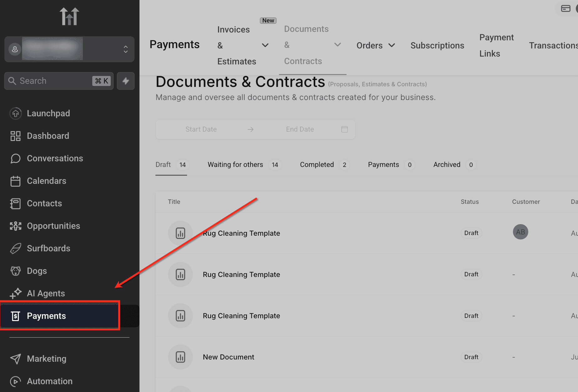Expand the Documents & Contracts dropdown chevron
Viewport: 578px width, 392px height.
[337, 45]
